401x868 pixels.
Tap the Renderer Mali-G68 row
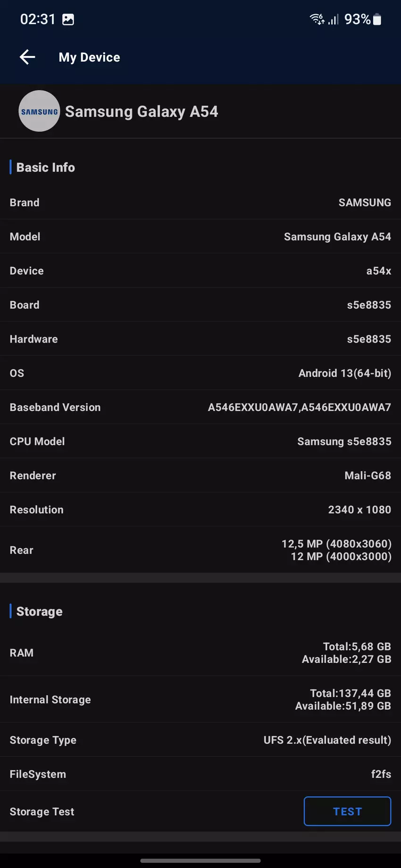200,475
